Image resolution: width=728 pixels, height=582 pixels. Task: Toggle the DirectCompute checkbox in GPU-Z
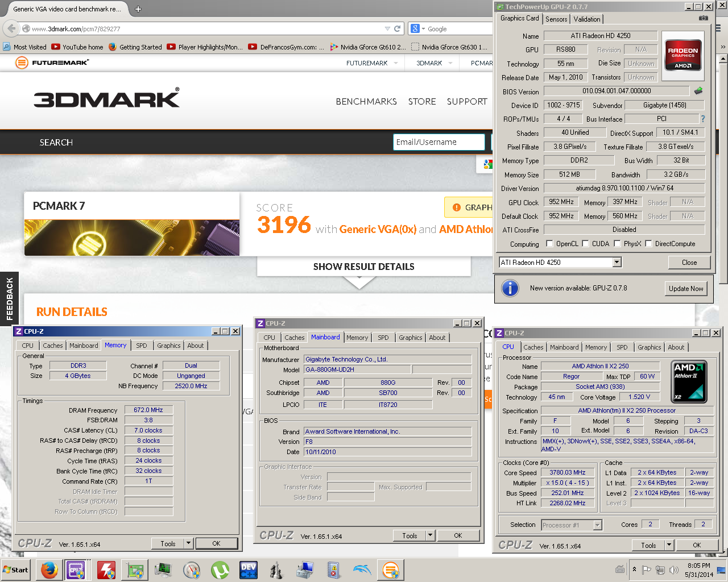(x=648, y=244)
